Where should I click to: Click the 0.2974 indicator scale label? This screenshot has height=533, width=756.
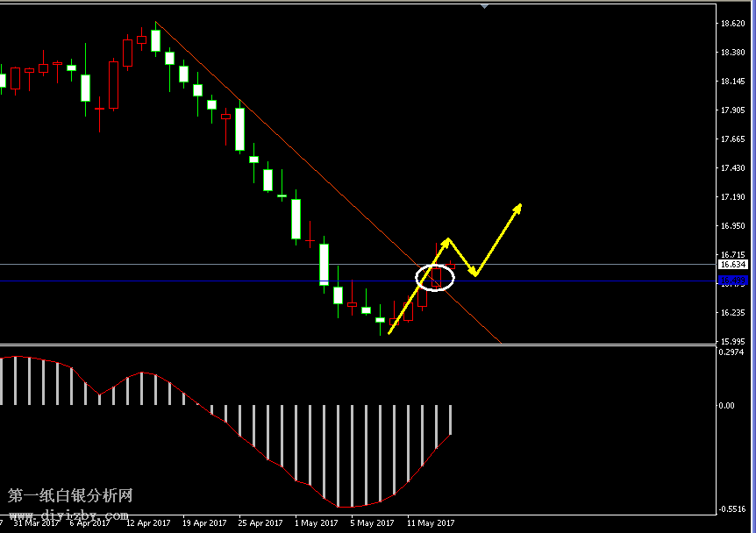point(731,352)
